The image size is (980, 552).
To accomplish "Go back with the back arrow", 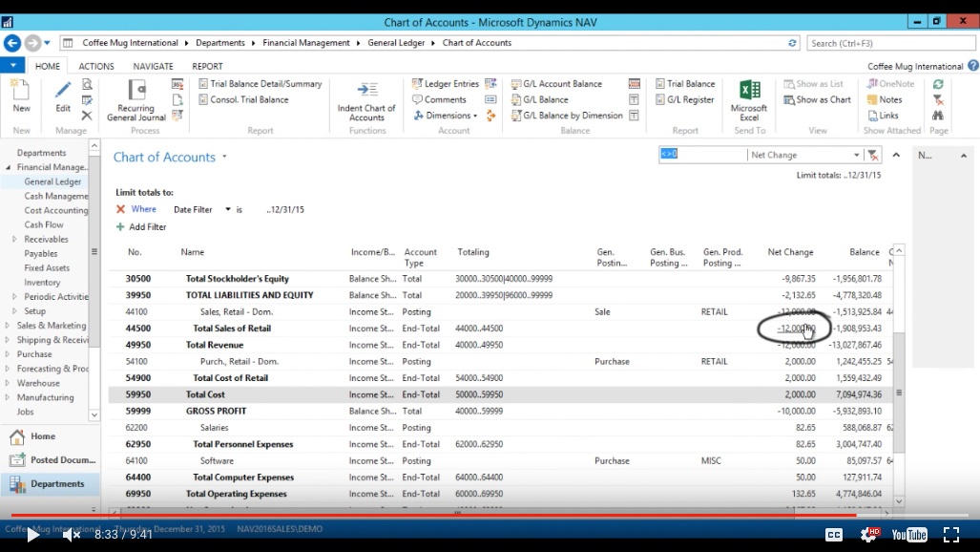I will pyautogui.click(x=11, y=43).
